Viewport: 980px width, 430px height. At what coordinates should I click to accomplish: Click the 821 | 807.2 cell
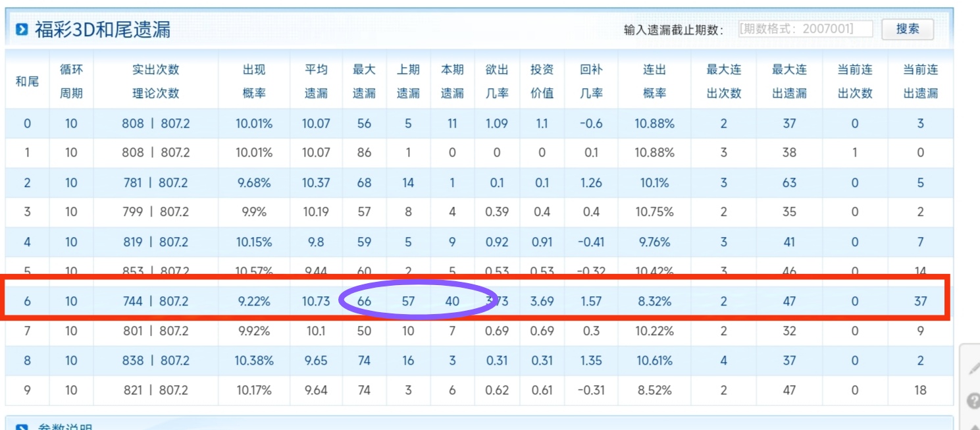(x=155, y=390)
